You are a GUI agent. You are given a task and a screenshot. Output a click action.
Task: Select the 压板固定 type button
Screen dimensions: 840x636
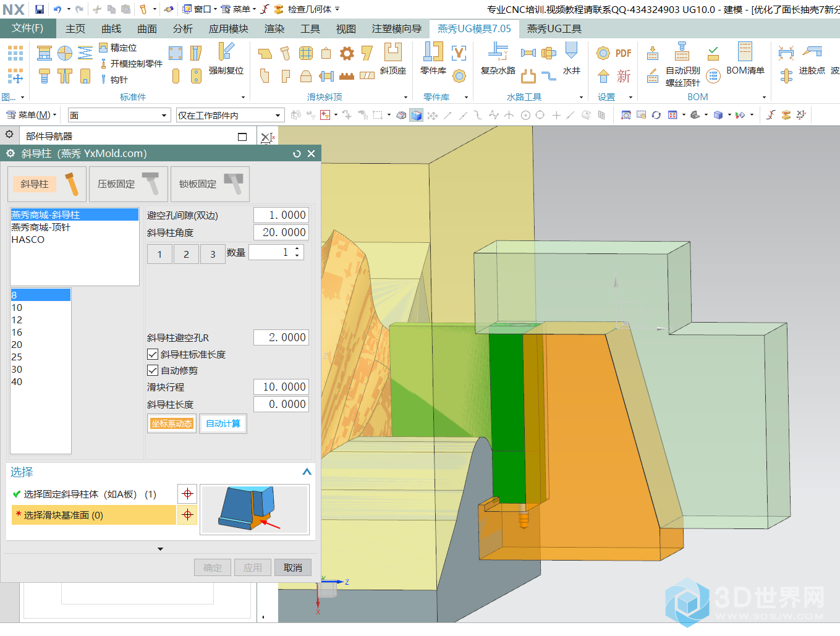click(128, 184)
